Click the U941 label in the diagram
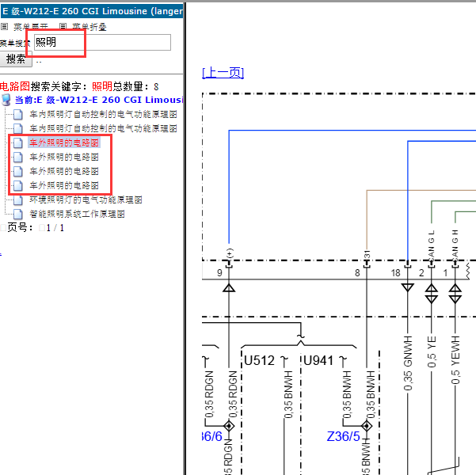Screen dimensions: 476x475 318,360
